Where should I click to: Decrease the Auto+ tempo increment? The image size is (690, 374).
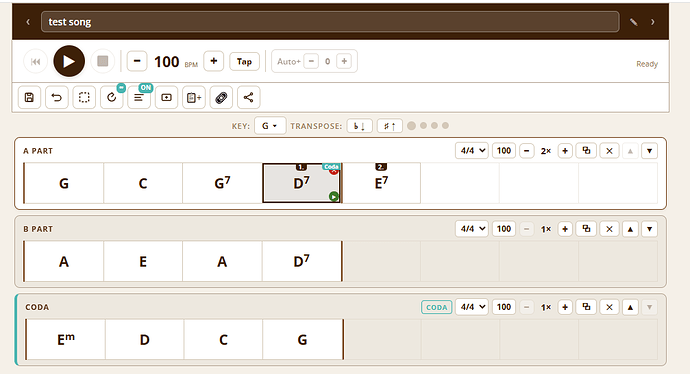click(x=311, y=61)
